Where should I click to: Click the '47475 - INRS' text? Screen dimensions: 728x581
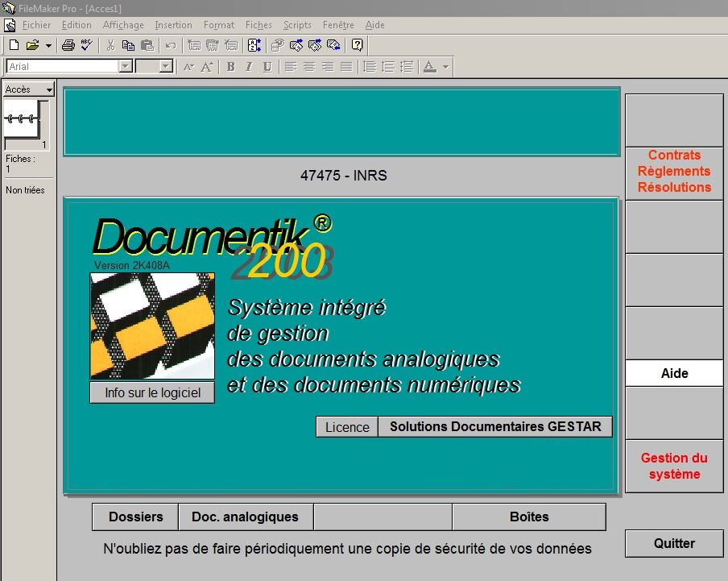pyautogui.click(x=344, y=176)
